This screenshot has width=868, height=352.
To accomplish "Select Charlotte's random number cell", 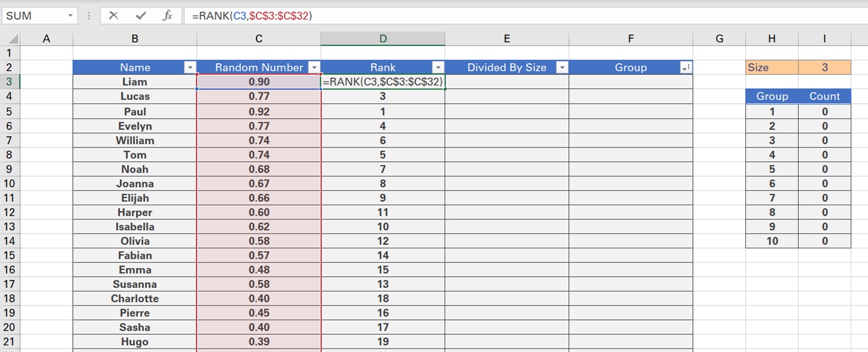I will click(258, 298).
